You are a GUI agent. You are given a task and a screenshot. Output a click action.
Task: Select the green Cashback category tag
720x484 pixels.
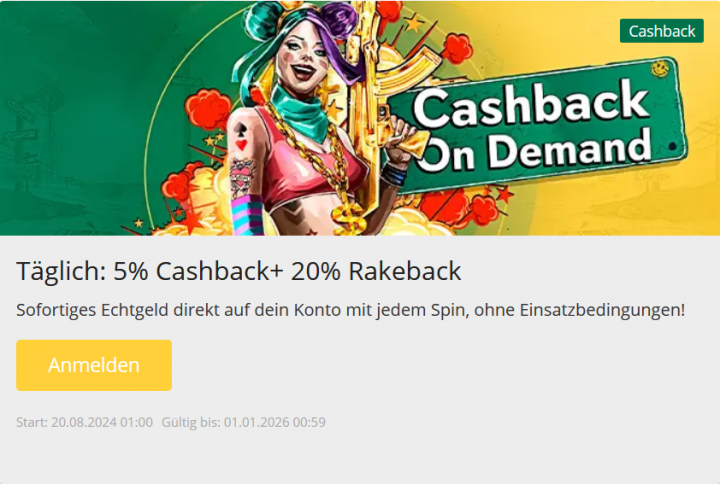pos(661,31)
